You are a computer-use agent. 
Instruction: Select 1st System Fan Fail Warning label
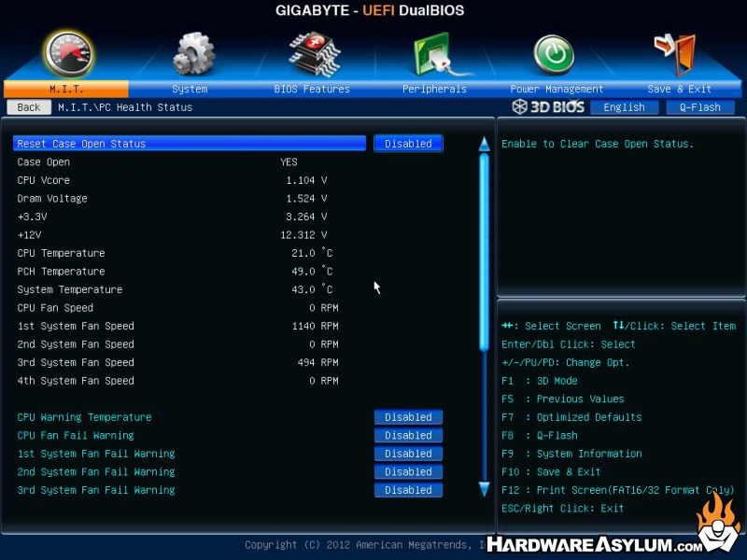pyautogui.click(x=96, y=454)
